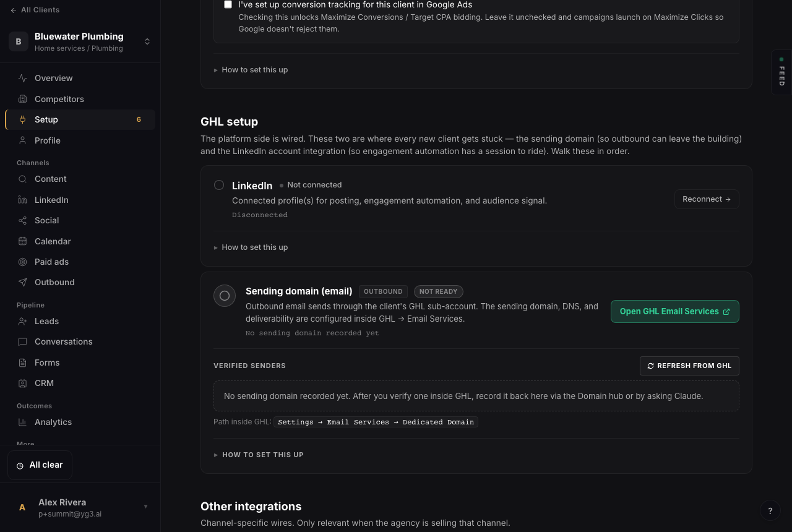Screen dimensions: 792x532
Task: Click the Competitors building icon
Action: pos(22,99)
